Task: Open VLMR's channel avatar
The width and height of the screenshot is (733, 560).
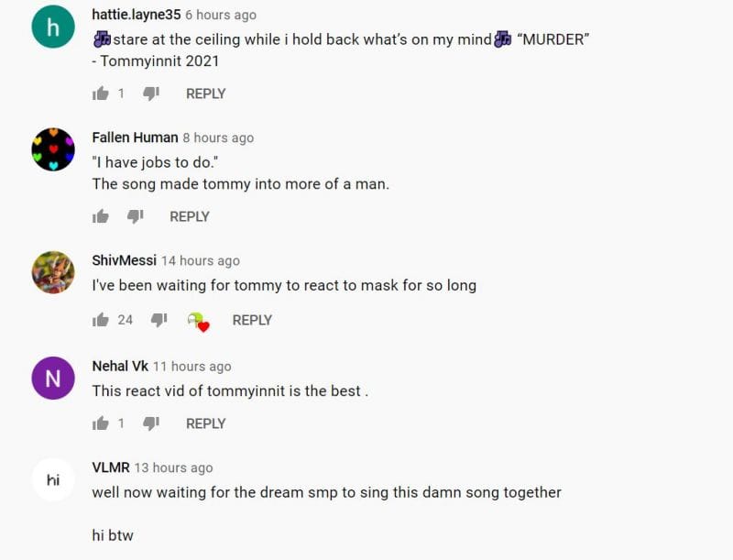Action: pyautogui.click(x=53, y=478)
